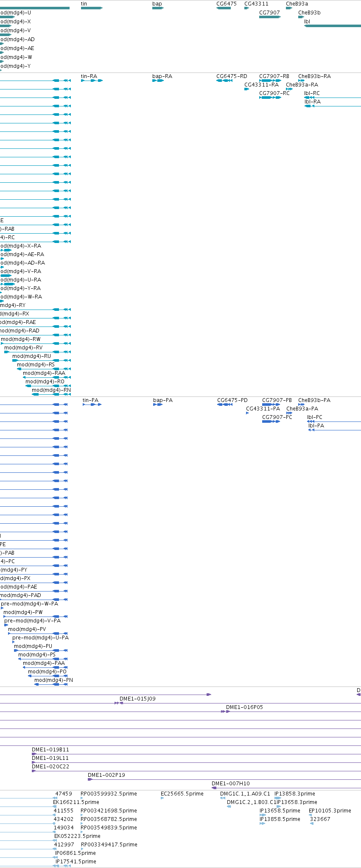Viewport: 361px width, 868px height.
Task: Open clone DME1-019B11
Action: coord(196,754)
